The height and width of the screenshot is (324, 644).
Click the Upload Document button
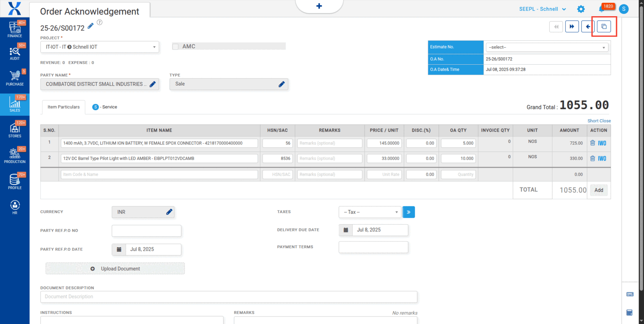pos(115,269)
